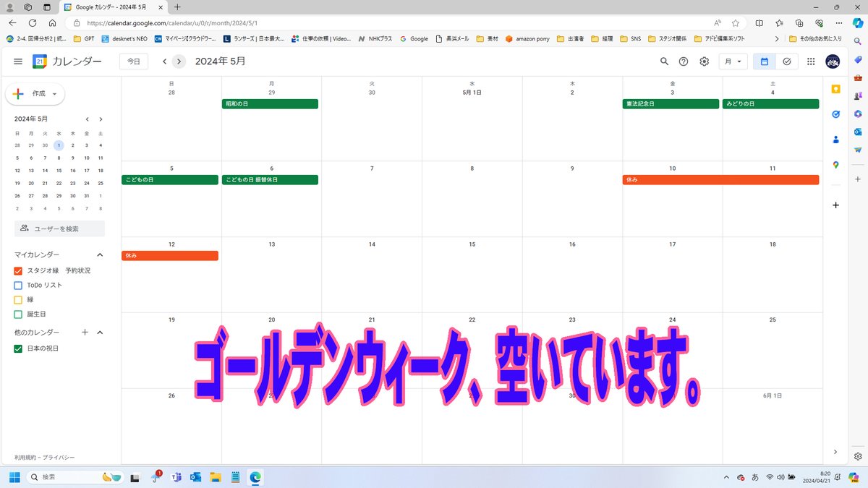Open 経理 bookmark folder
The height and width of the screenshot is (488, 868).
[603, 39]
